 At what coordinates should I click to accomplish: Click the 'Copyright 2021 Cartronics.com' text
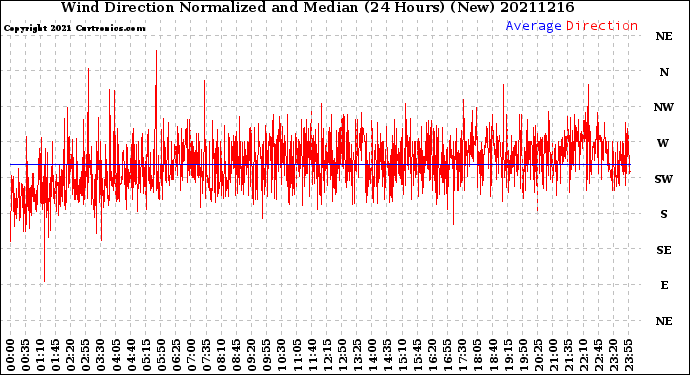(74, 28)
